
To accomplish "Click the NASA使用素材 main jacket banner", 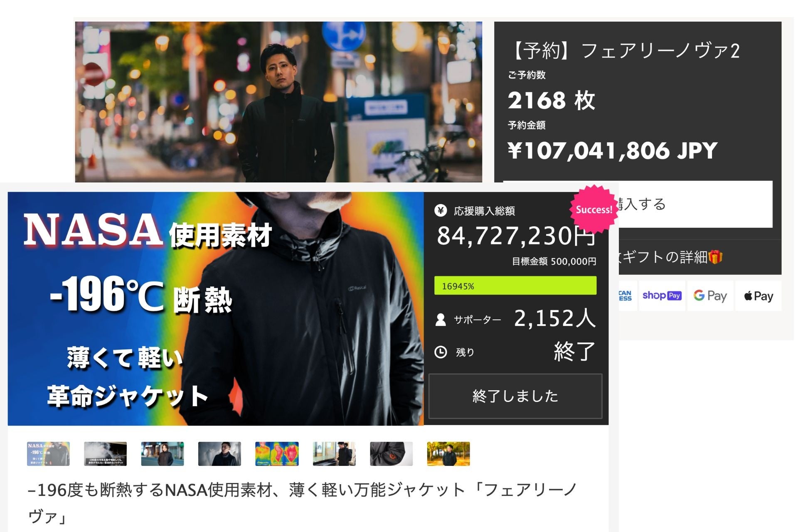I will click(x=216, y=308).
